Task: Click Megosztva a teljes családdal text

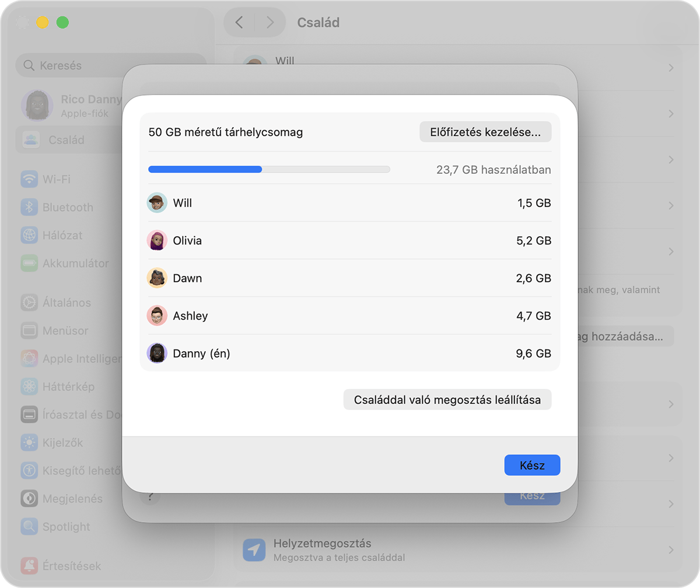Action: tap(339, 558)
